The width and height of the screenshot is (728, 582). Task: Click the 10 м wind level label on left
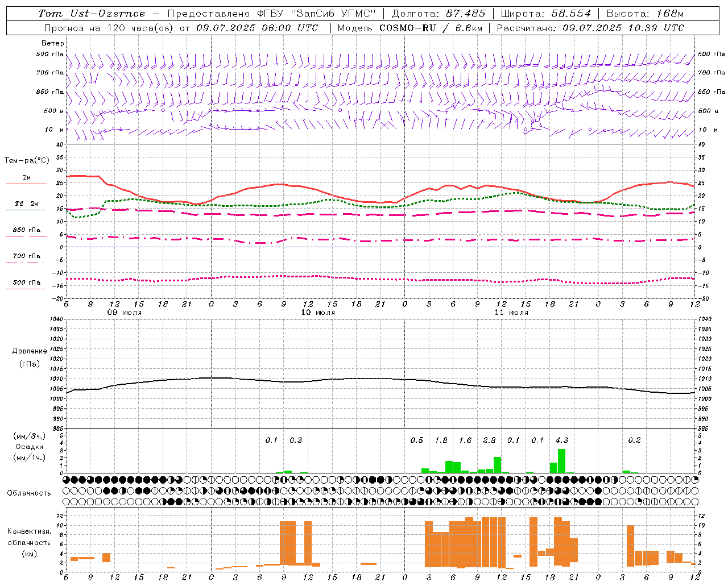coord(55,130)
